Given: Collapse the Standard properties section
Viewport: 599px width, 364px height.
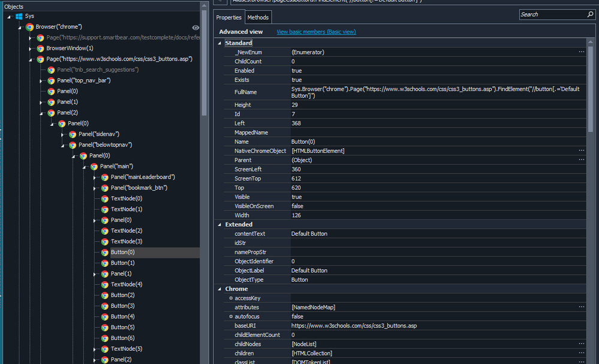Looking at the screenshot, I should tap(219, 43).
